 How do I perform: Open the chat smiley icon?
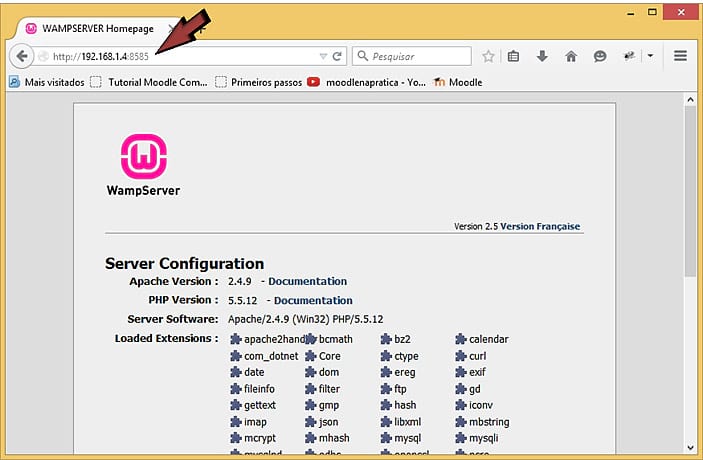tap(599, 56)
